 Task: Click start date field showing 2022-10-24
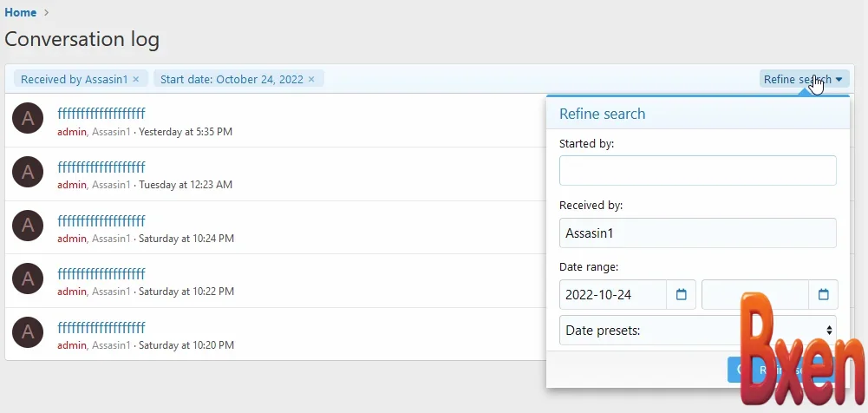point(612,295)
